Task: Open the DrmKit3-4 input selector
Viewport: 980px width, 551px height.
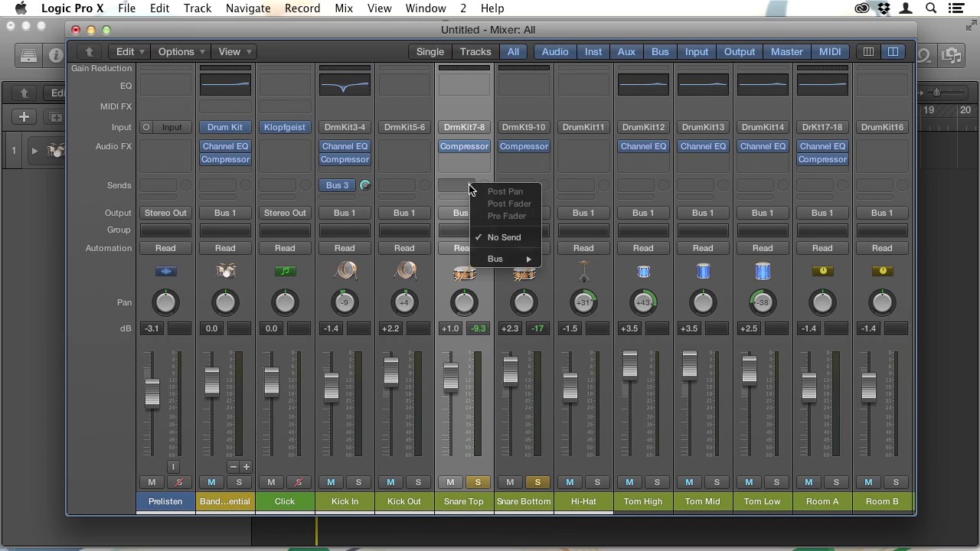Action: tap(345, 127)
